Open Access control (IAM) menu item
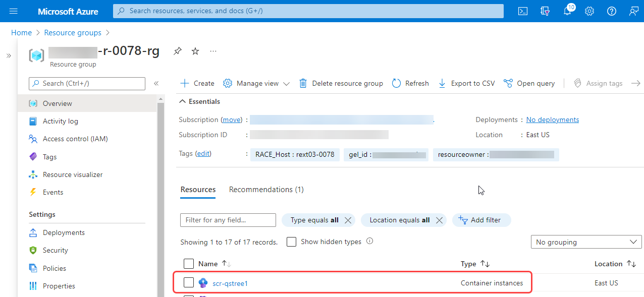 click(x=75, y=139)
